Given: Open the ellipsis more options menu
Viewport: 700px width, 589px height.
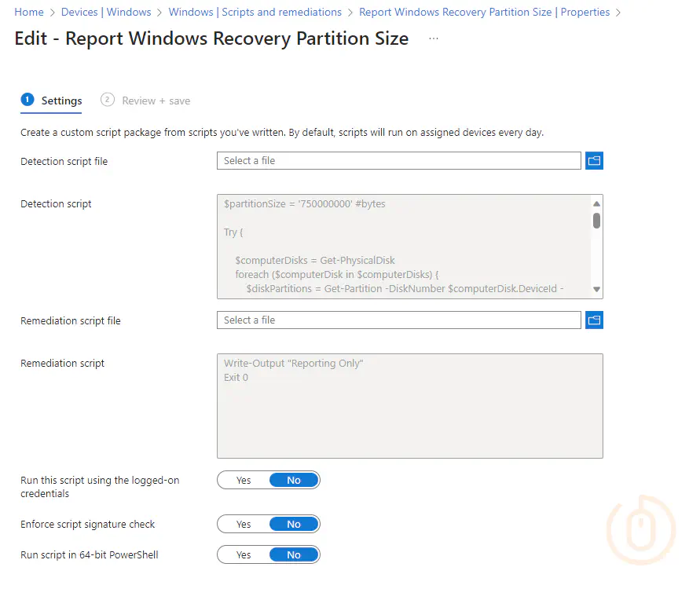Looking at the screenshot, I should (434, 38).
